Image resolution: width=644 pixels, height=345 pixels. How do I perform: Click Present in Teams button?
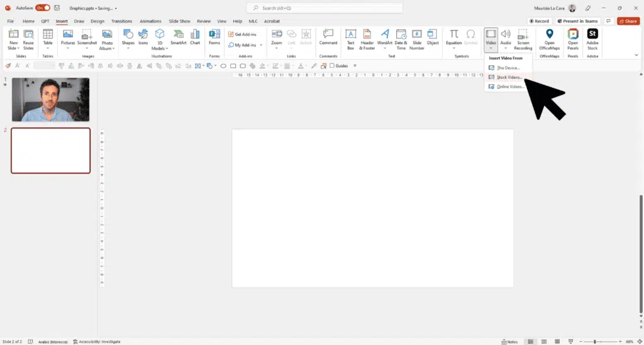577,21
